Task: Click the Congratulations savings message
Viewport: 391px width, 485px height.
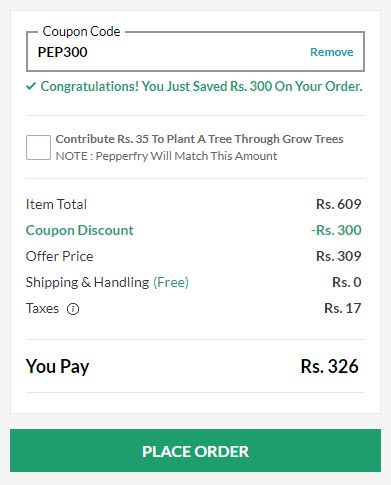Action: 201,87
